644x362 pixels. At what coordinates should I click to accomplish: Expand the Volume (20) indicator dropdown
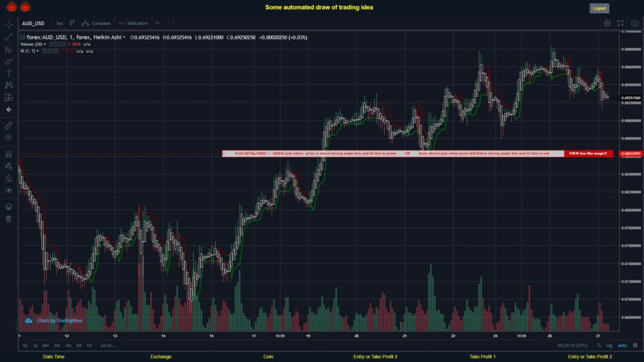[x=45, y=45]
